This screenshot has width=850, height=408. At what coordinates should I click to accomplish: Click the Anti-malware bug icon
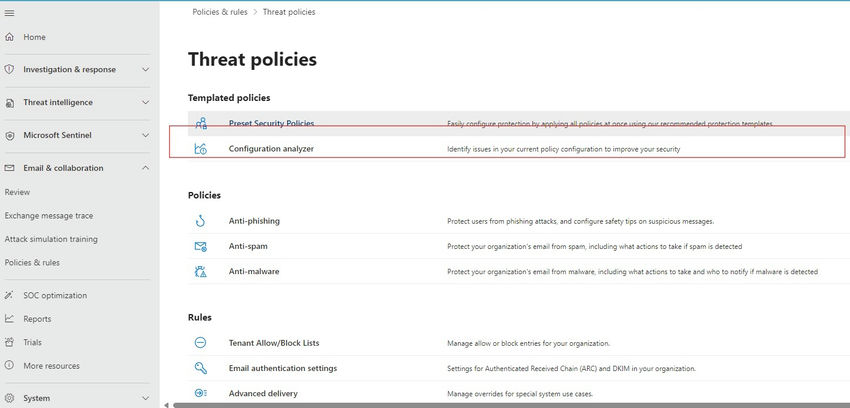point(201,271)
